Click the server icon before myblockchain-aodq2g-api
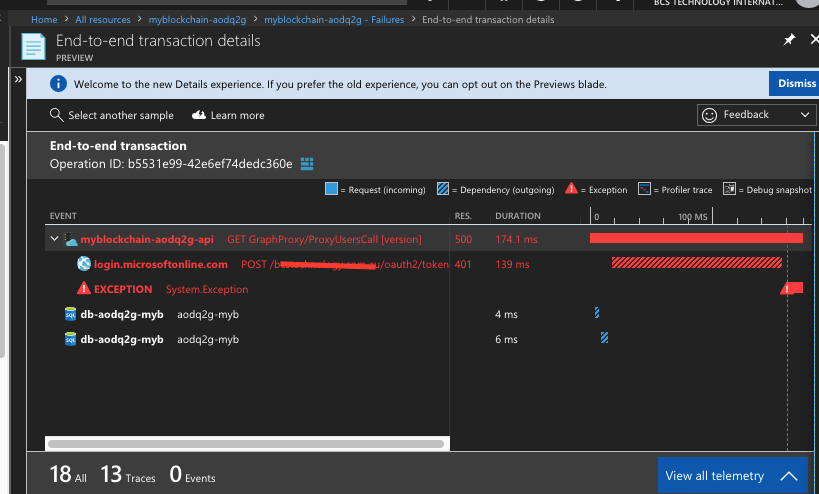 pyautogui.click(x=71, y=239)
